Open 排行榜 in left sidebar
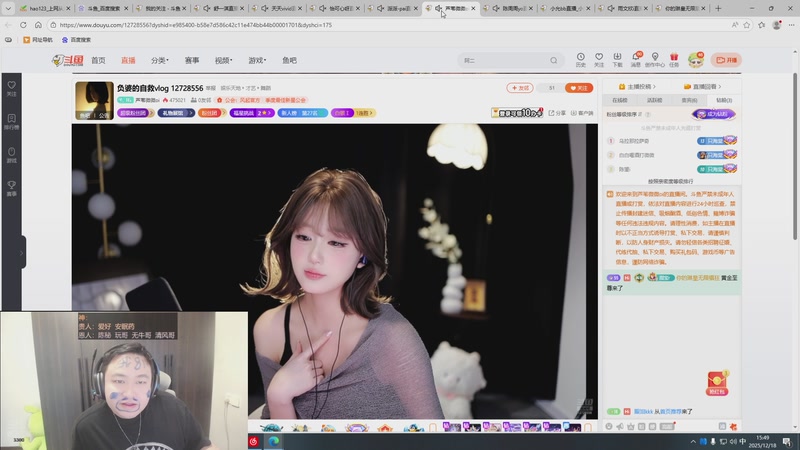Viewport: 800px width, 450px height. tap(11, 121)
